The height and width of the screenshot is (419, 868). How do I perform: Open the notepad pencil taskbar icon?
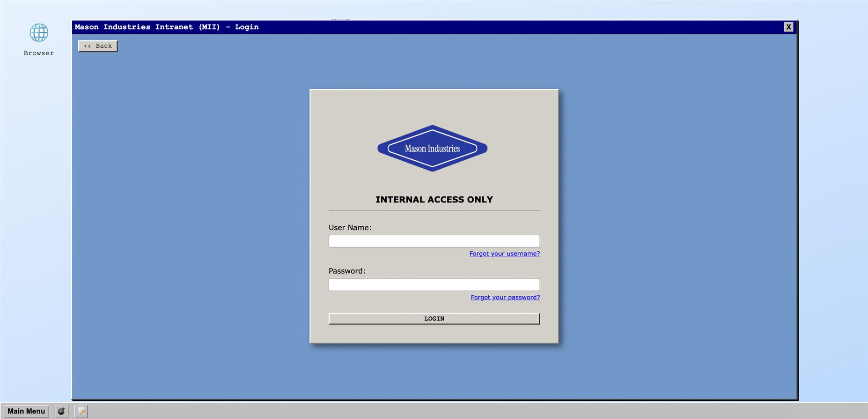(81, 411)
